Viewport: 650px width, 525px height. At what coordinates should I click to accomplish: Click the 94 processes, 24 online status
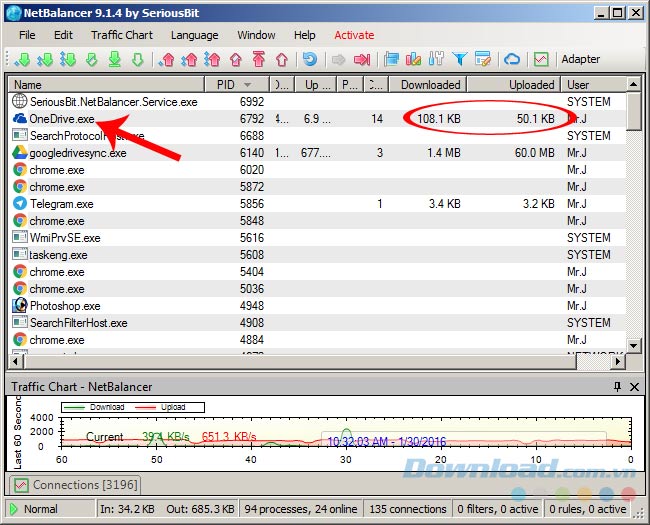pos(301,509)
